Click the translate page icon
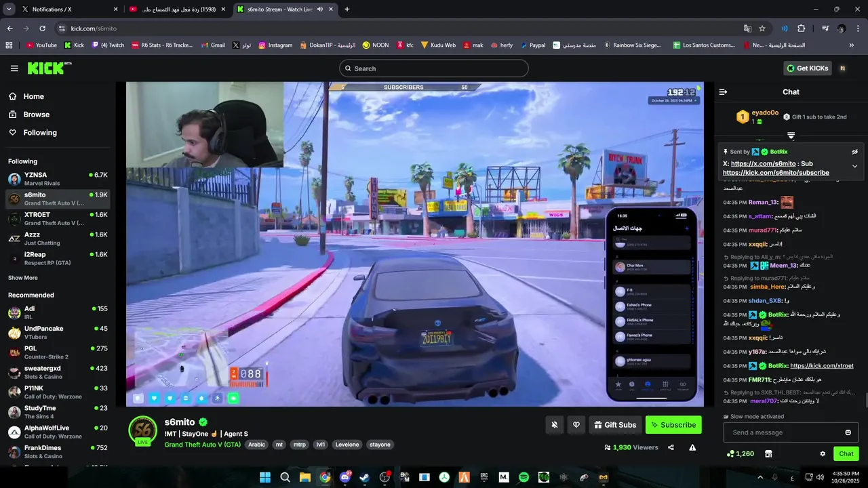The width and height of the screenshot is (868, 488). (x=747, y=28)
